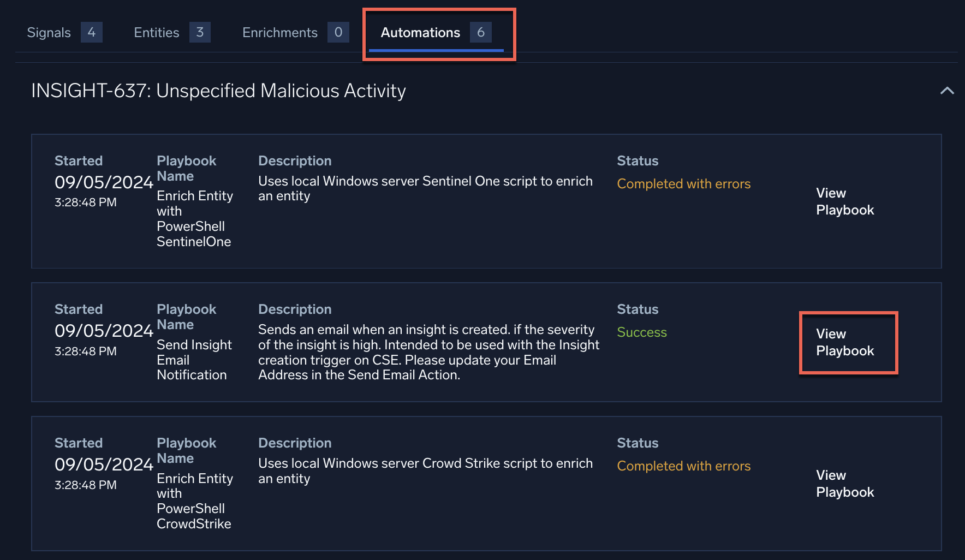
Task: Select the Completed with errors status text
Action: pyautogui.click(x=684, y=184)
